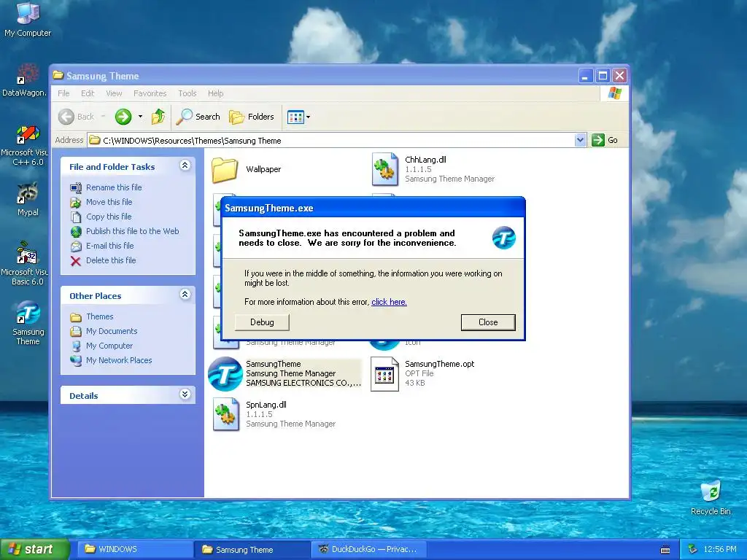The height and width of the screenshot is (560, 747).
Task: Click the SamsungTheme.exe dialog title bar
Action: click(x=373, y=208)
